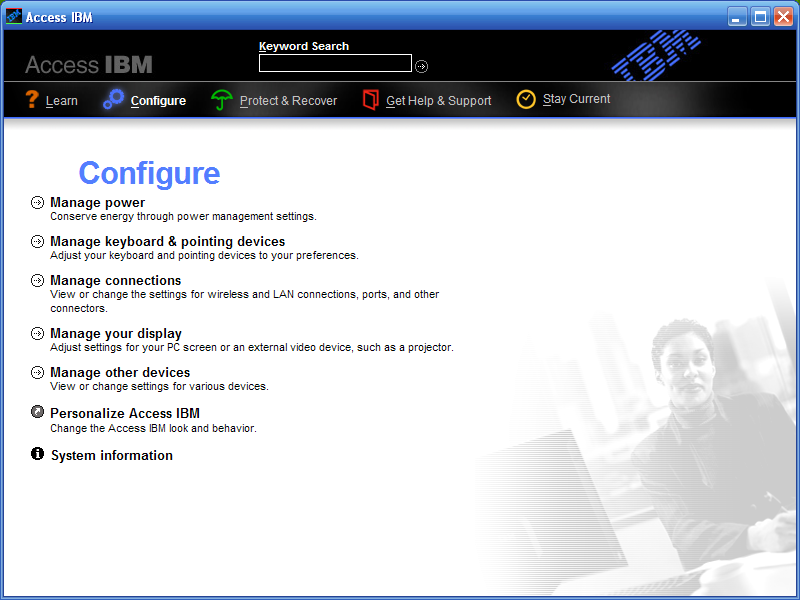Click the arrow icon beside Manage power
The height and width of the screenshot is (600, 800).
tap(38, 202)
